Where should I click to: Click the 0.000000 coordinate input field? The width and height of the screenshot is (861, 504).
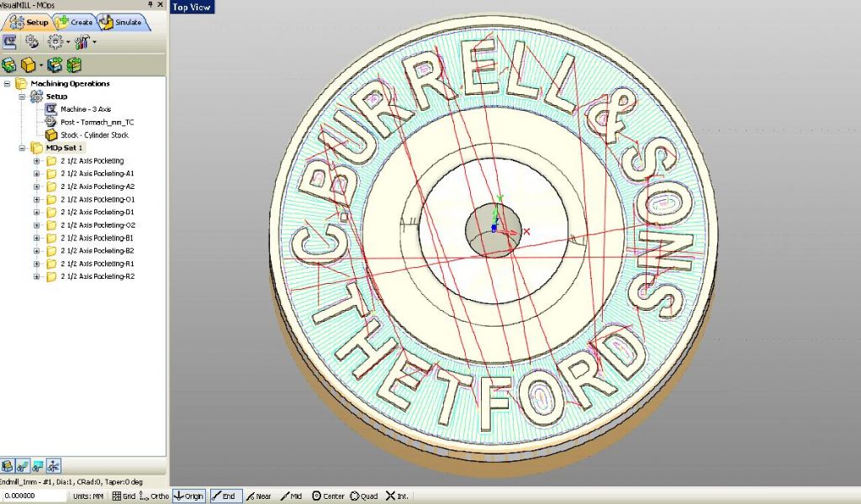pos(33,496)
